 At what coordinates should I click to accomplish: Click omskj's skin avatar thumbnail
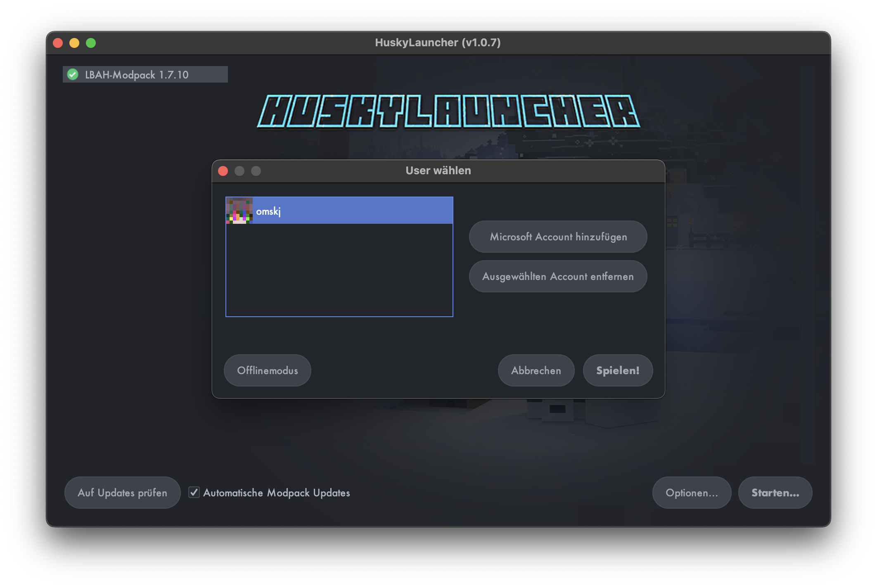click(x=239, y=211)
